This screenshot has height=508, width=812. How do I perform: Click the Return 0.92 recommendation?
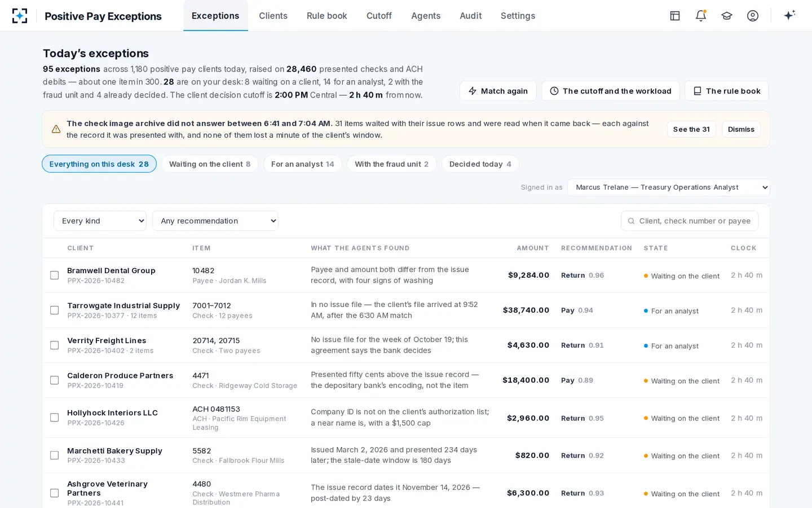[x=582, y=456]
